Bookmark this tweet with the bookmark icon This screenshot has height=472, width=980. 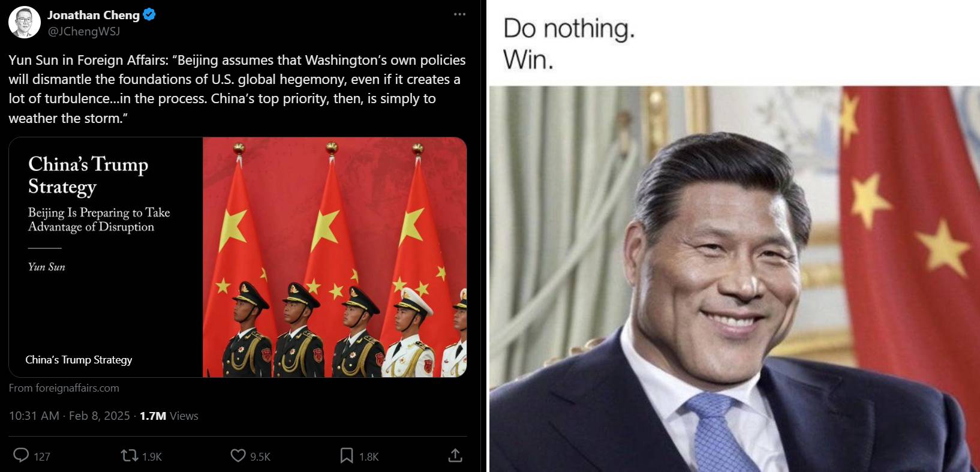point(347,456)
